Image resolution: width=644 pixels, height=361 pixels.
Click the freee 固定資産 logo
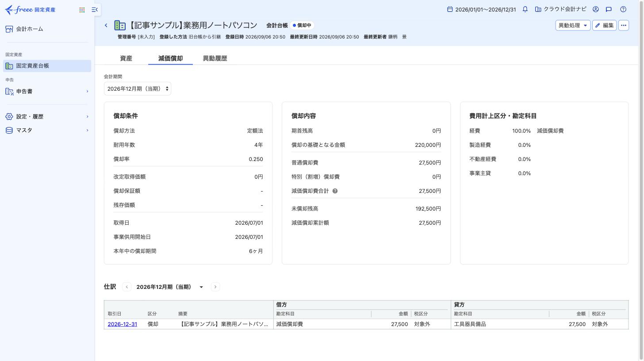30,10
